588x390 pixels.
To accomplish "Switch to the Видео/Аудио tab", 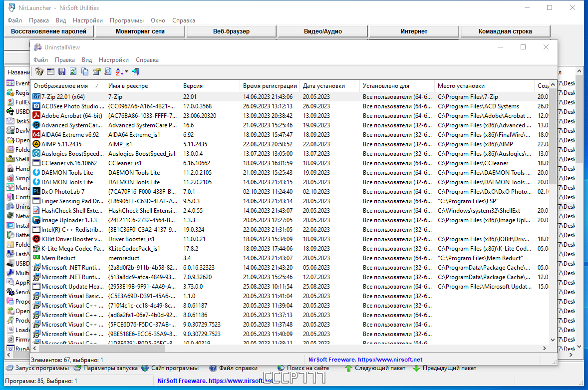I will (x=323, y=31).
